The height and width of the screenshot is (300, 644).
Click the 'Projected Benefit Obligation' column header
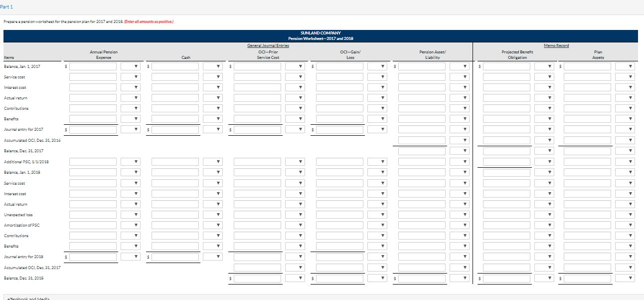click(517, 54)
